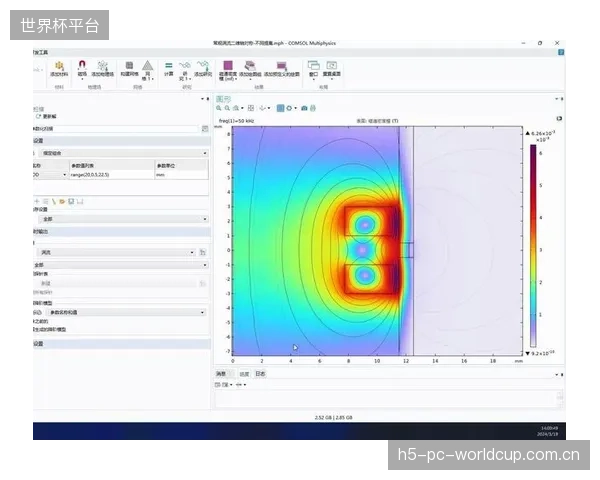Click the Graphics window pin menu arrow top right
Viewport: 600px width, 480px height.
tap(557, 99)
